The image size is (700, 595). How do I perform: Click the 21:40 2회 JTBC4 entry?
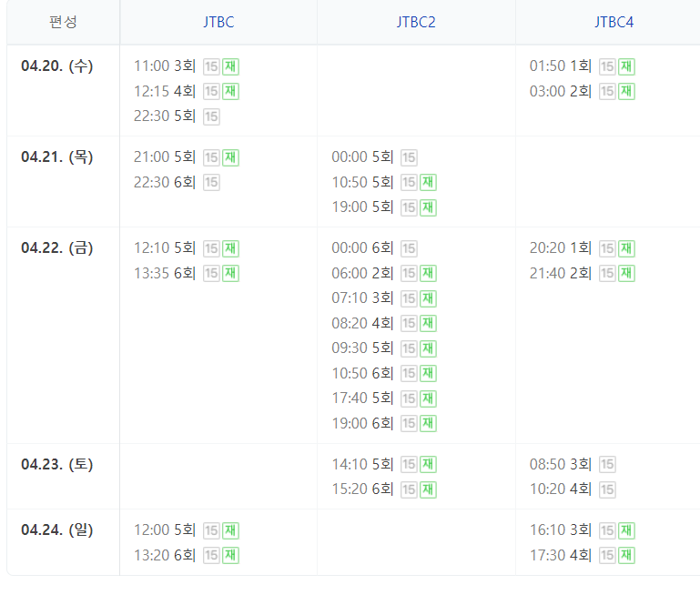(561, 273)
